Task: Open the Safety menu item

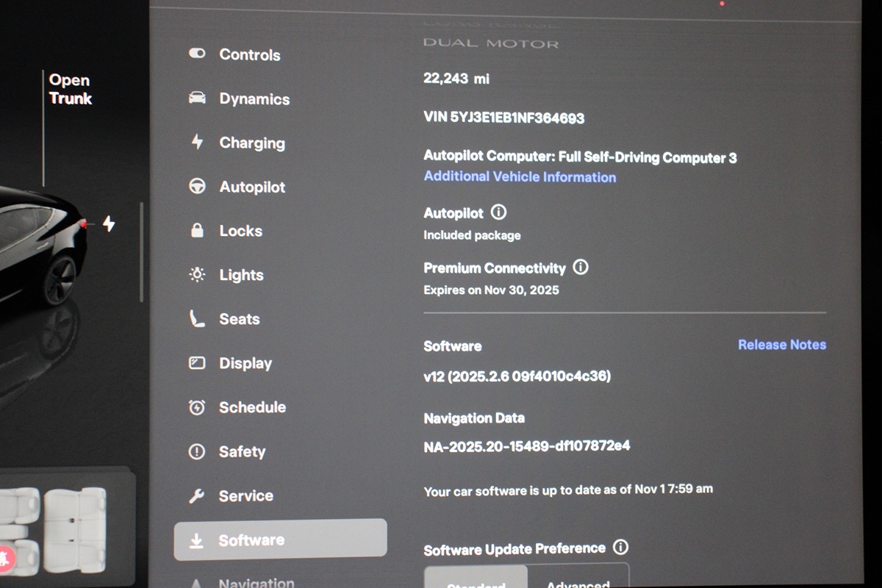Action: click(x=241, y=452)
